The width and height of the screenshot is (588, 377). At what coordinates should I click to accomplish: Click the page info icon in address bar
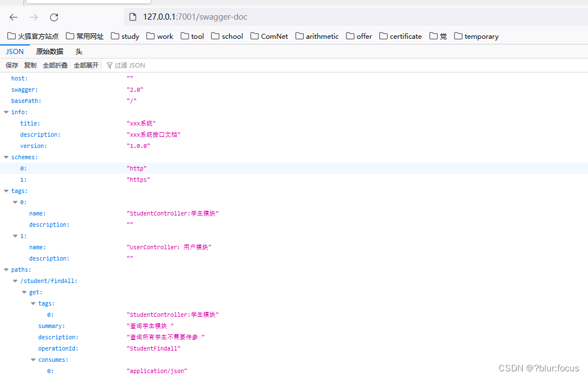(133, 17)
